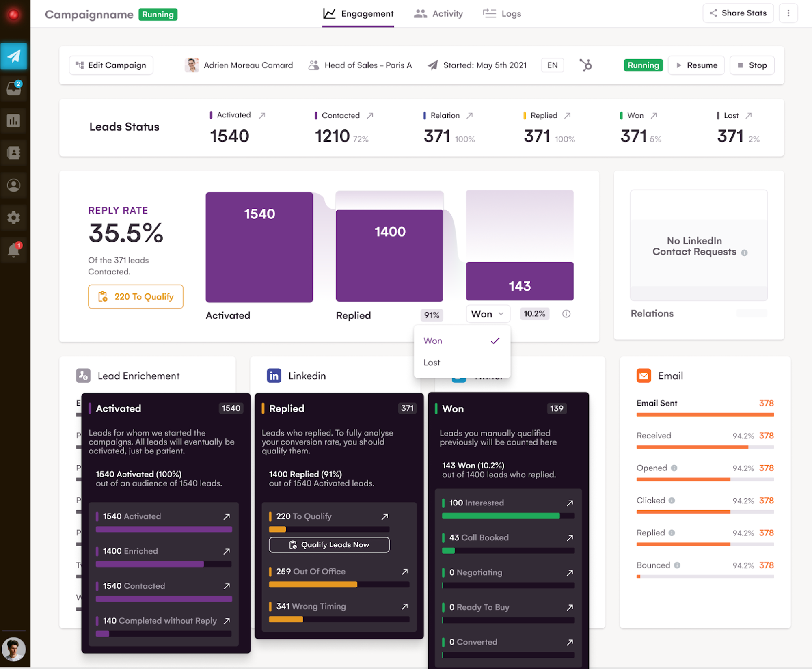Collapse the Won dropdown selector
This screenshot has height=669, width=812.
click(488, 314)
